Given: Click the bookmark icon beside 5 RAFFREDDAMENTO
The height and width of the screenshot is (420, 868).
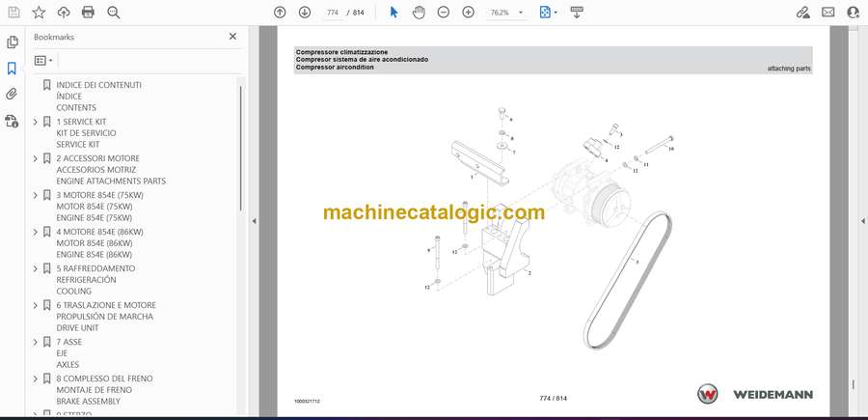Looking at the screenshot, I should click(x=47, y=268).
